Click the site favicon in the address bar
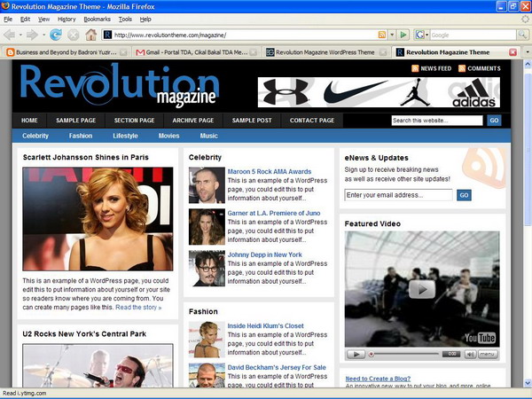 click(107, 35)
